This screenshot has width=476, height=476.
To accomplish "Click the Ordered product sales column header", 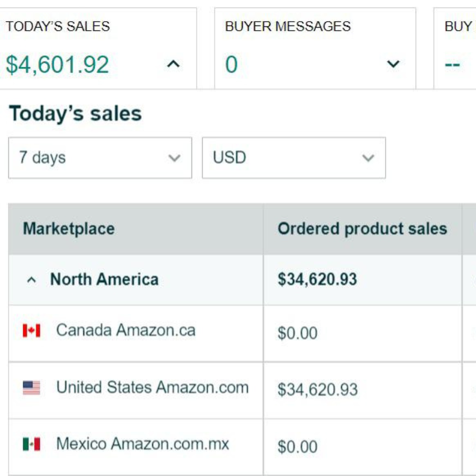I will coord(362,228).
